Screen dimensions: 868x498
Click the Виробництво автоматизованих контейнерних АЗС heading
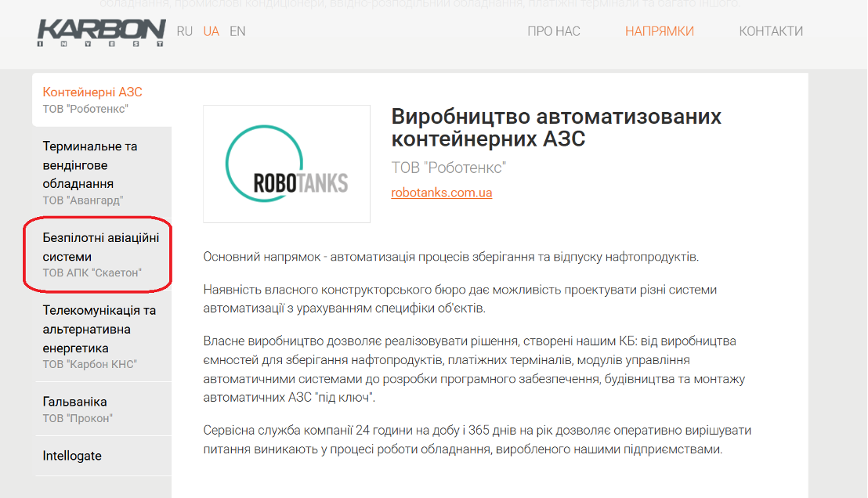(x=556, y=128)
